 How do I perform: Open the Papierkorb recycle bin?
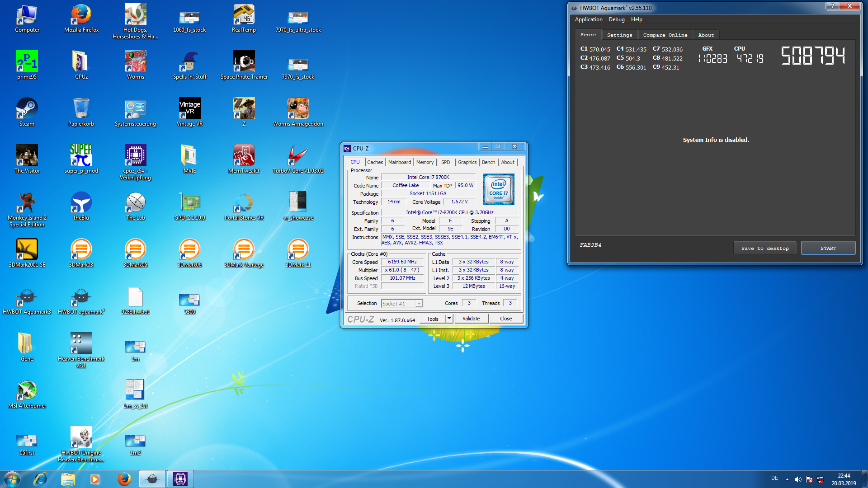81,112
